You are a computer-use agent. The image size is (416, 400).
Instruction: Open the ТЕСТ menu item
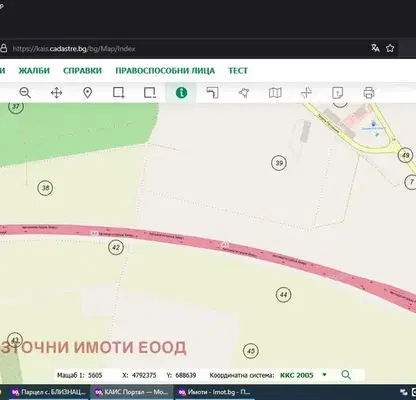238,71
